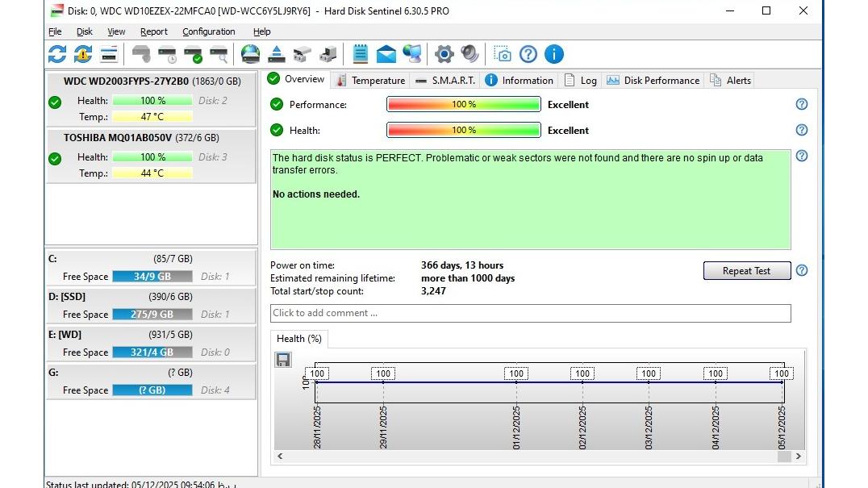Save the health graph via floppy icon
This screenshot has height=488, width=868.
click(x=283, y=360)
